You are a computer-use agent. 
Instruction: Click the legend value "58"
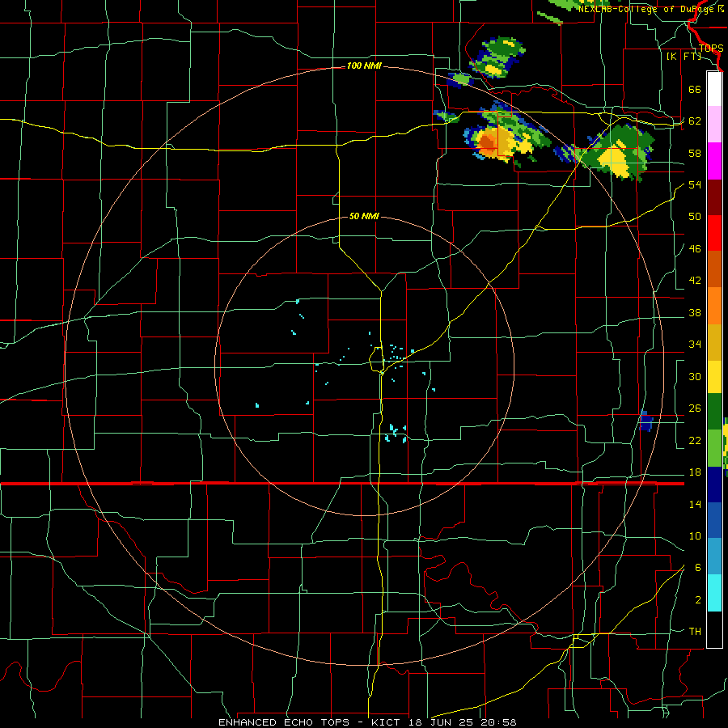click(x=695, y=153)
